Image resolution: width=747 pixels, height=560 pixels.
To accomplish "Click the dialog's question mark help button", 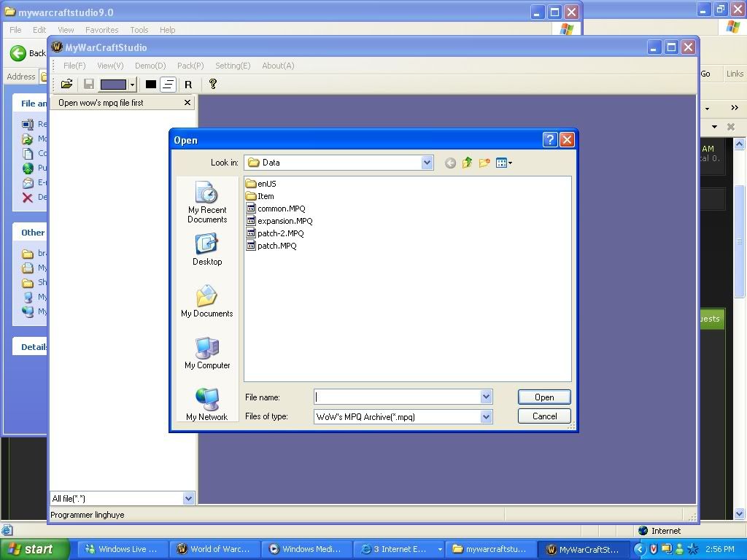I will pos(550,139).
